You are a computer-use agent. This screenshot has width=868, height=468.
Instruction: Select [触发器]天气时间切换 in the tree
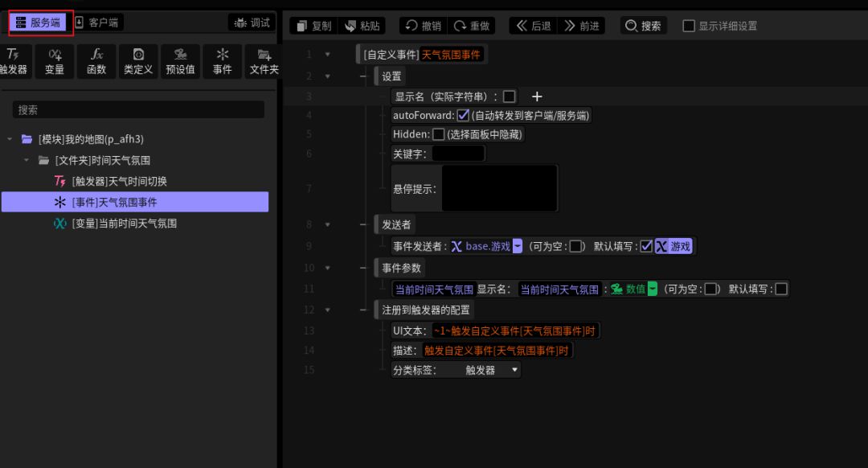(119, 181)
